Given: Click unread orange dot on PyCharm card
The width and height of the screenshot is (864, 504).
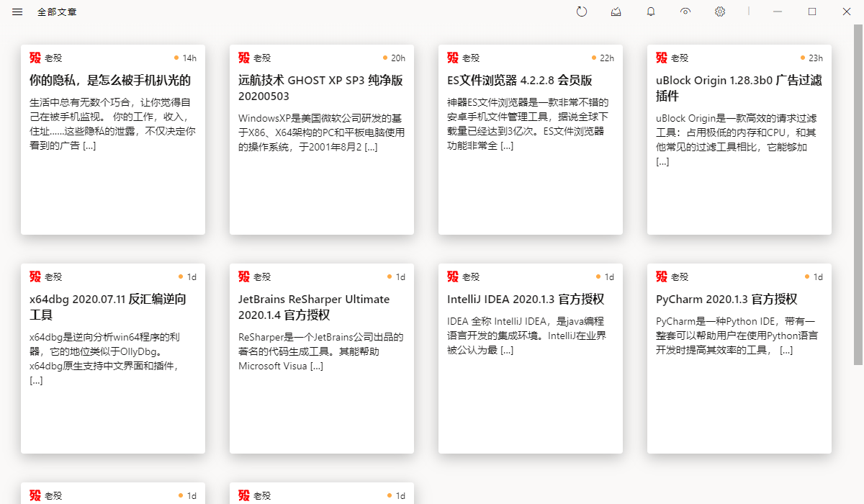Looking at the screenshot, I should (x=807, y=276).
